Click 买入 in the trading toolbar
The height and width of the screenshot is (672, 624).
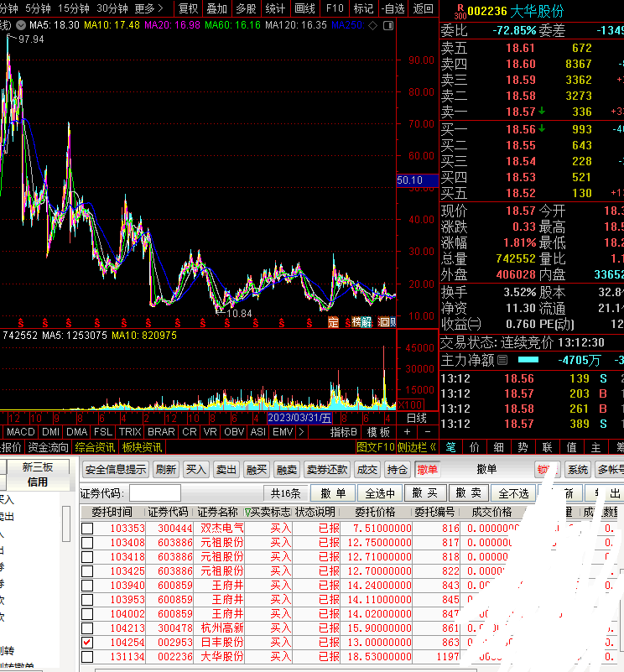[196, 470]
